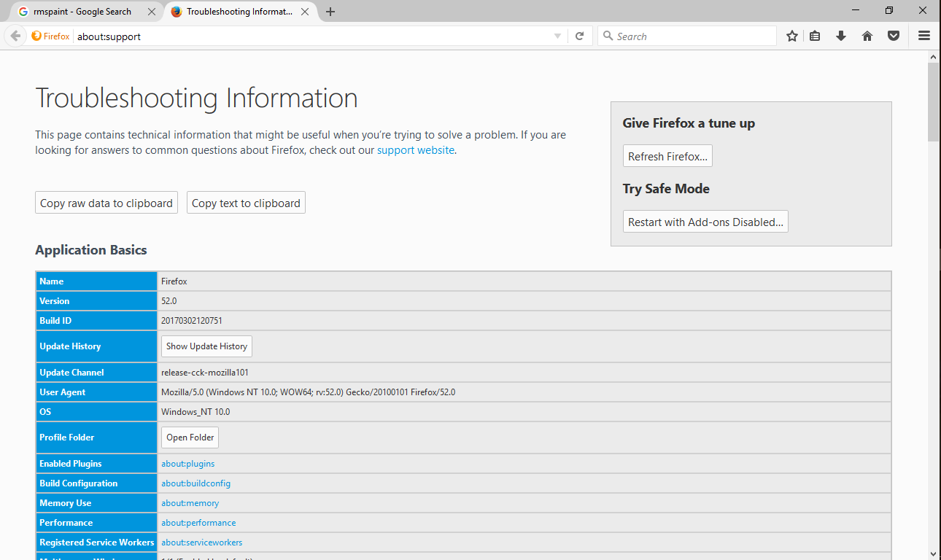Switch to the rmspaint Google Search tab
Viewport: 941px width, 560px height.
click(x=82, y=12)
